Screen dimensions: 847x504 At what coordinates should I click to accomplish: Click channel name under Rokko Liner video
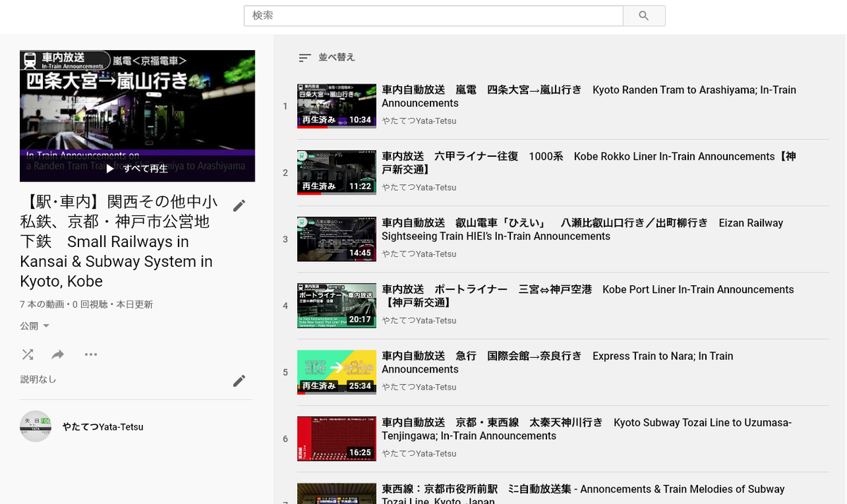(419, 187)
